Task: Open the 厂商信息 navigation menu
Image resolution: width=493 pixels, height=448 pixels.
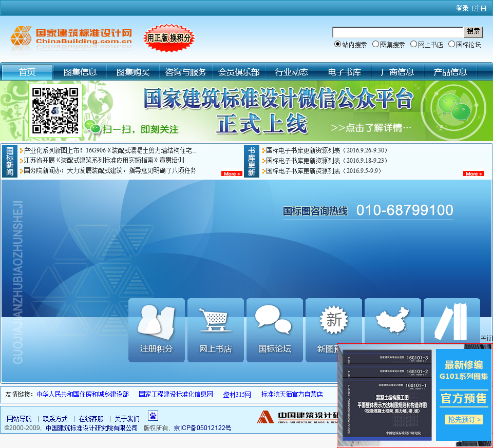Action: click(397, 72)
